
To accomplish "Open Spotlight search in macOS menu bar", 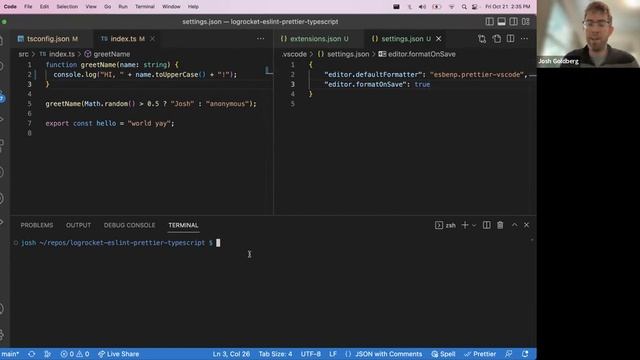I will point(464,7).
